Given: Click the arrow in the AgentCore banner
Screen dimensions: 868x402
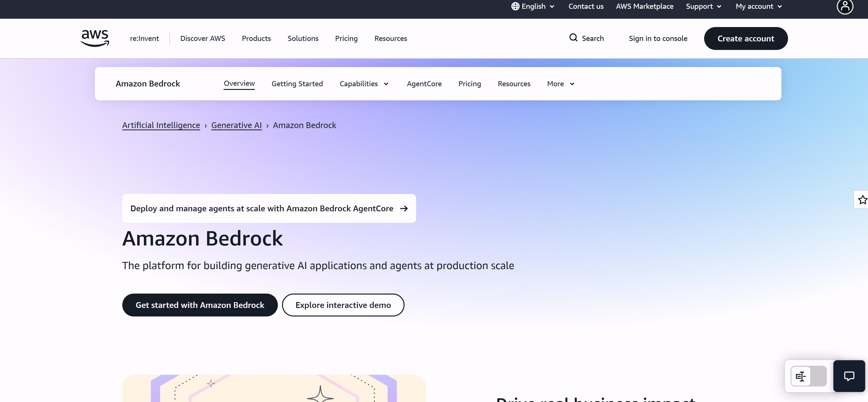Looking at the screenshot, I should click(x=404, y=208).
